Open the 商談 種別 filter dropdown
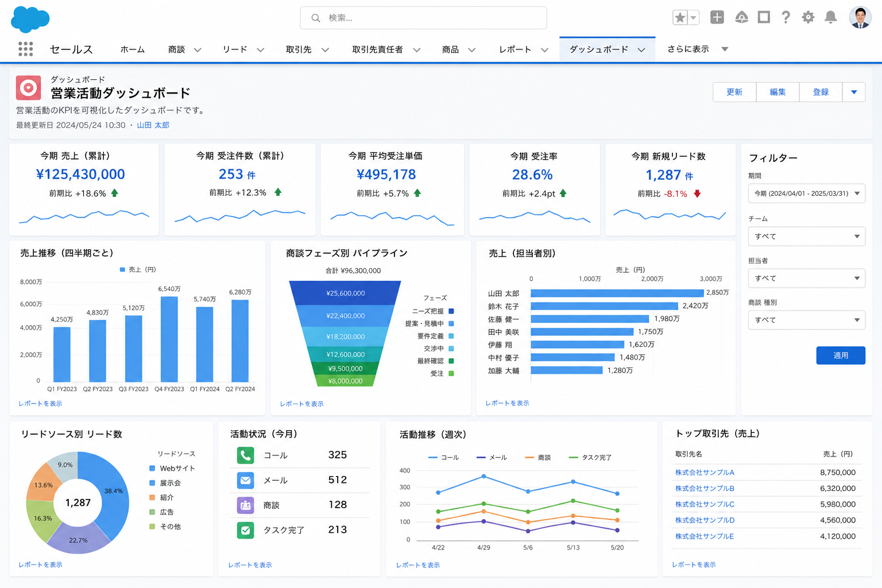Image resolution: width=882 pixels, height=588 pixels. [806, 320]
